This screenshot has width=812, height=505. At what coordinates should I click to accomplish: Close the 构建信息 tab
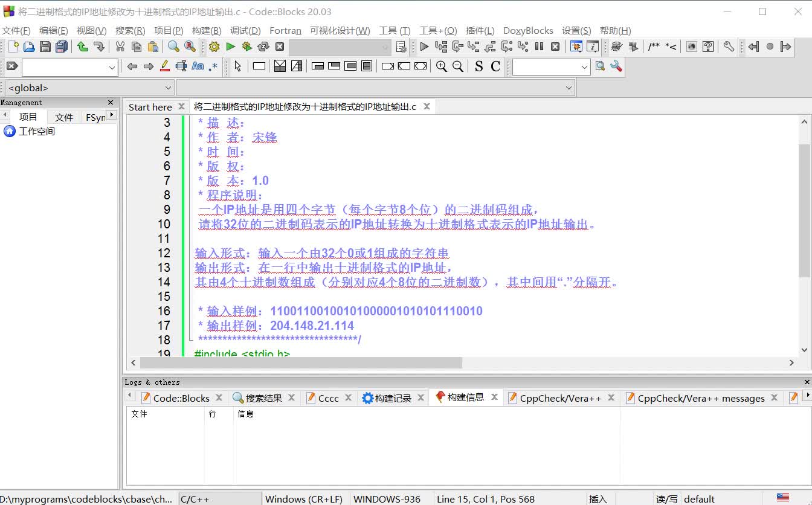(494, 397)
